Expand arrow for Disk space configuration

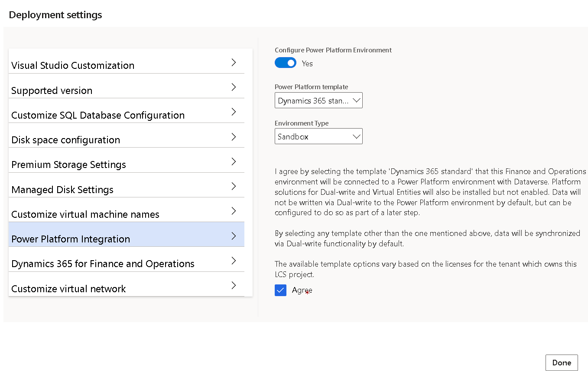click(234, 137)
